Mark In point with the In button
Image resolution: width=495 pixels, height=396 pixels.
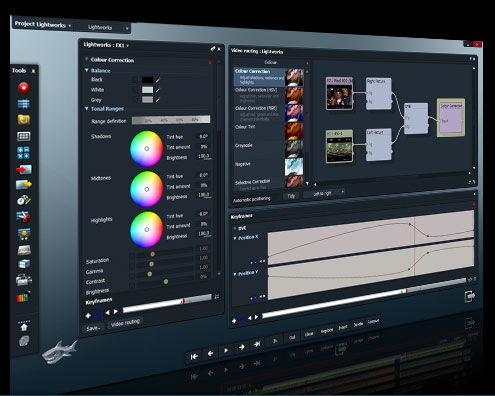pos(275,341)
